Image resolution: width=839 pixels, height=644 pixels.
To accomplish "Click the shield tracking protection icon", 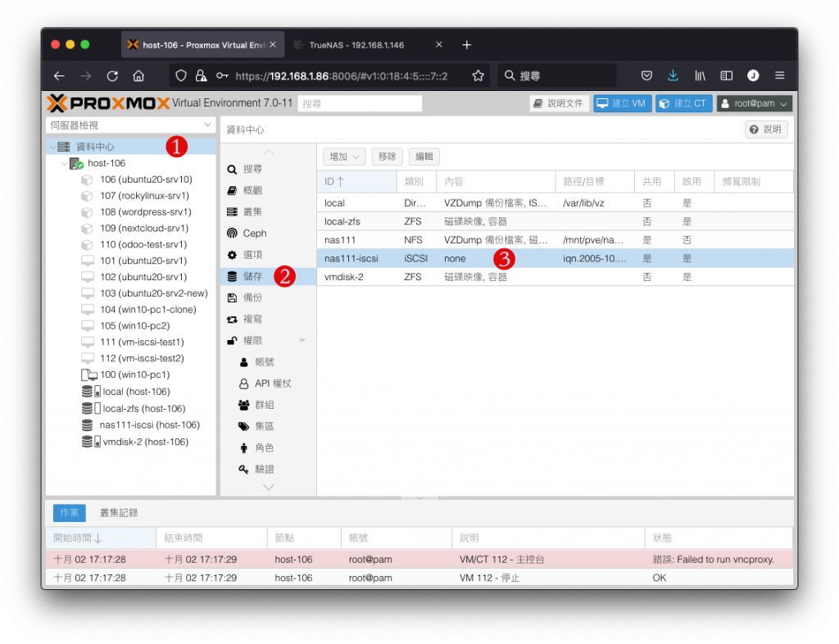I will tap(181, 76).
